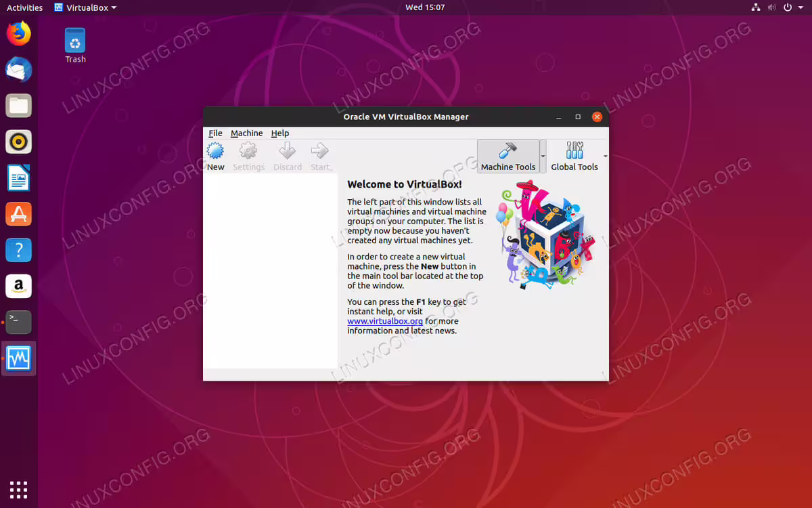Open the VirtualBox app menu in the top bar
The width and height of the screenshot is (812, 508).
pyautogui.click(x=85, y=7)
